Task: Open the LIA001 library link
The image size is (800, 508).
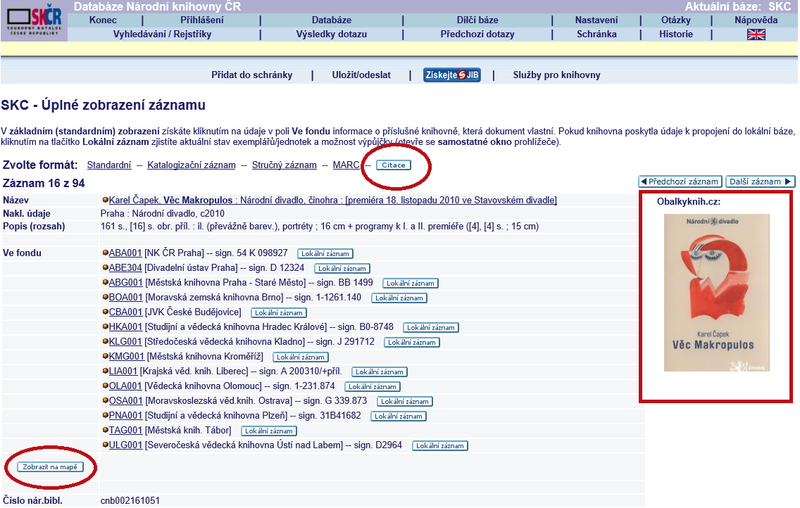Action: (x=123, y=371)
